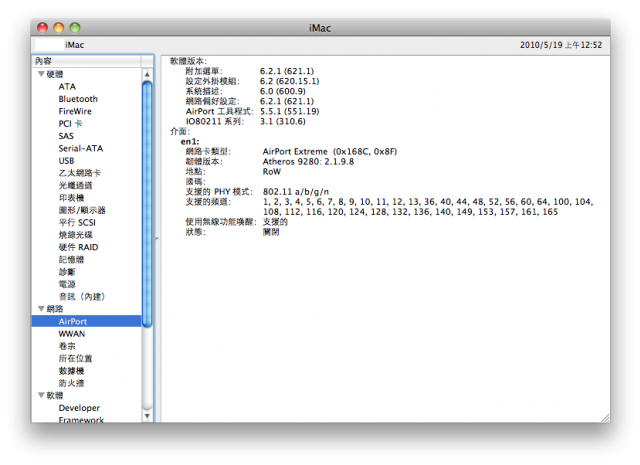
Task: Select 所在位置 locations entry
Action: tap(76, 358)
